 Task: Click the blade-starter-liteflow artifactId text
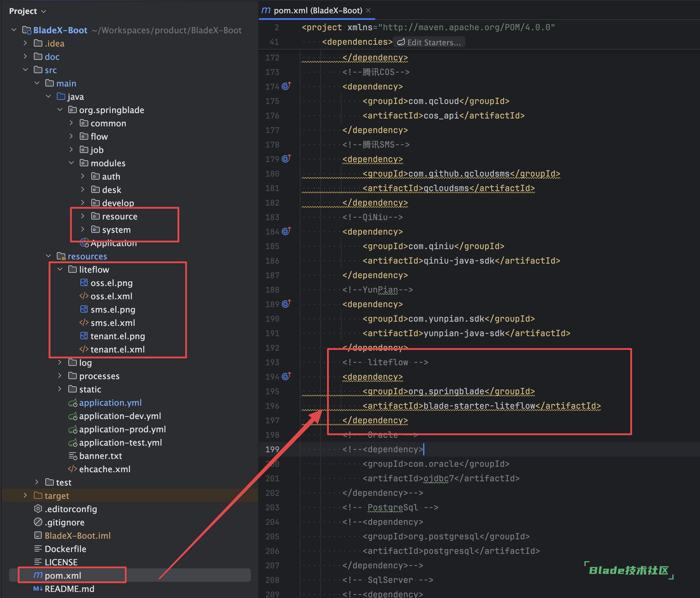click(x=479, y=405)
